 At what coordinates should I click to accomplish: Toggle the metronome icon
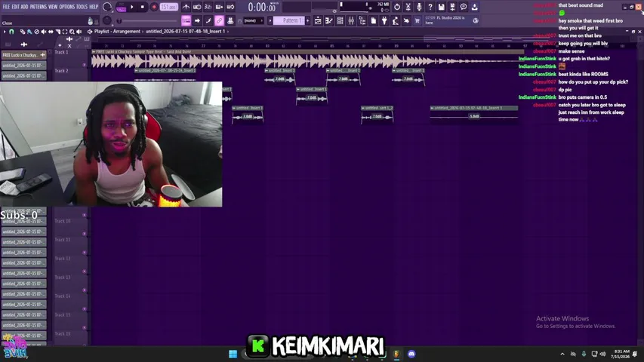pos(186,7)
